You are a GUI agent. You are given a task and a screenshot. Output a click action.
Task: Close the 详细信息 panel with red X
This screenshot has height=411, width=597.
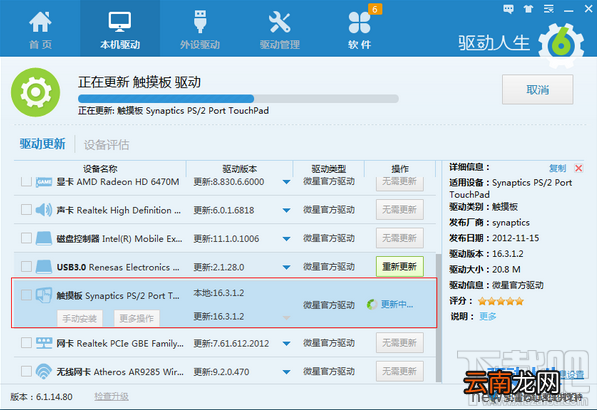[x=579, y=168]
